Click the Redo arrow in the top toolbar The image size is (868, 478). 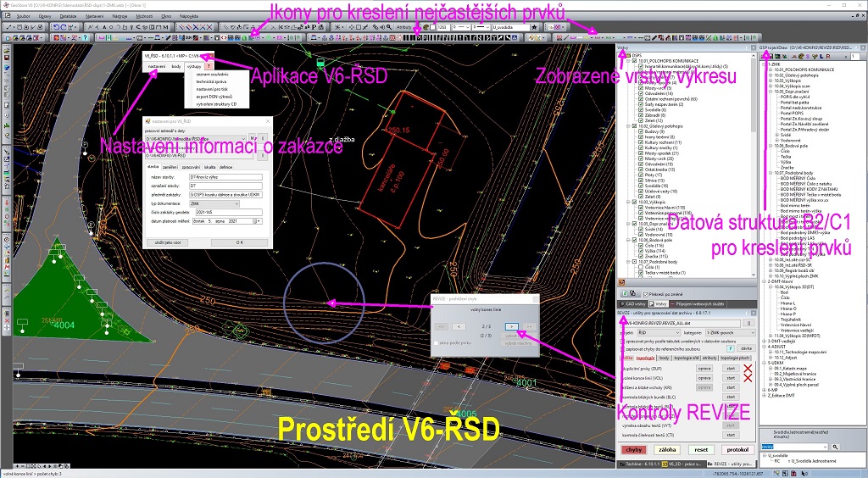tap(64, 27)
